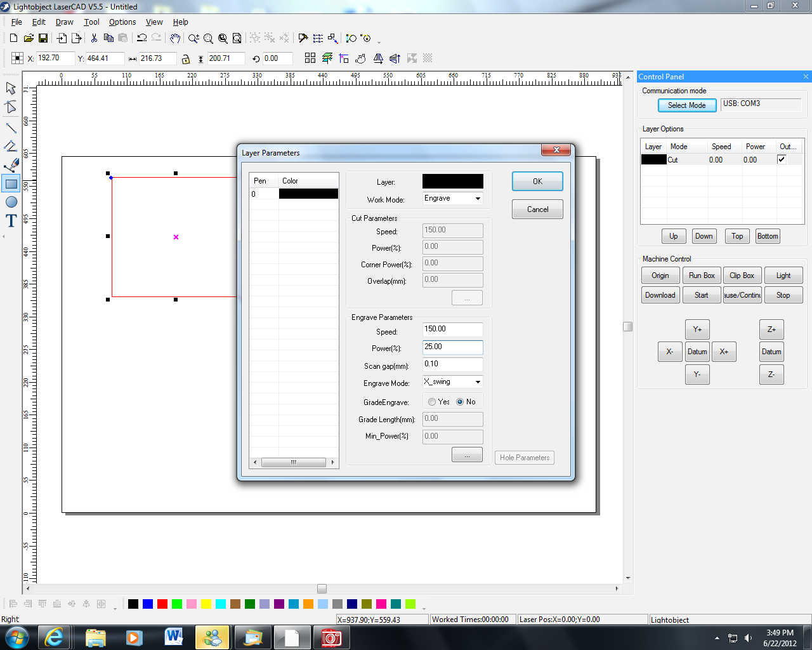
Task: Select the Rectangle drawing tool
Action: (11, 184)
